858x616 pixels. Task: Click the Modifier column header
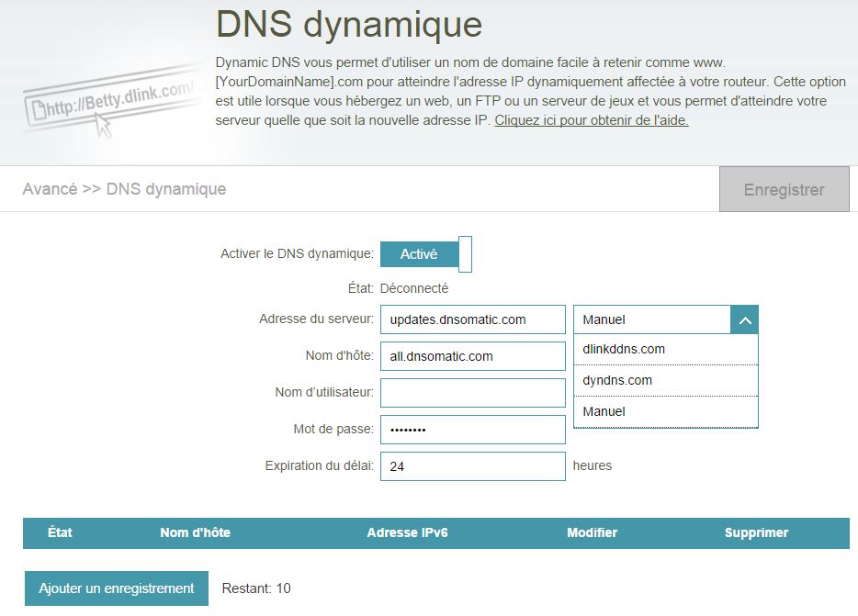pyautogui.click(x=592, y=532)
